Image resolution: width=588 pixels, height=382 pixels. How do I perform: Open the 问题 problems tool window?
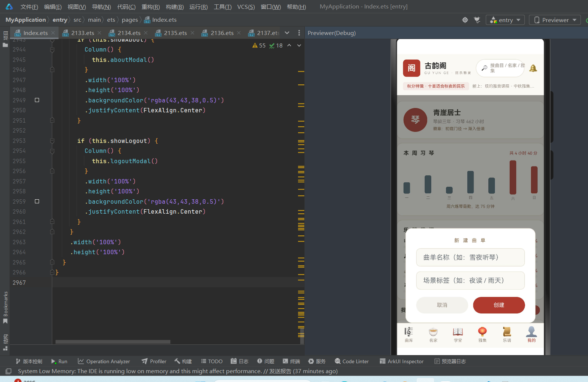(266, 361)
